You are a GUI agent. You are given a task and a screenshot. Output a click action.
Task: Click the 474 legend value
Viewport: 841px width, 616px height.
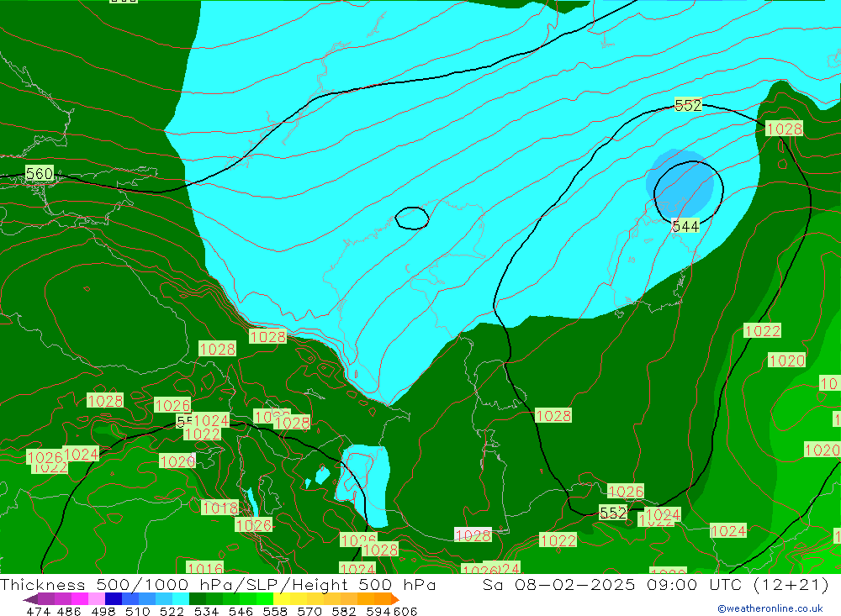pos(39,612)
